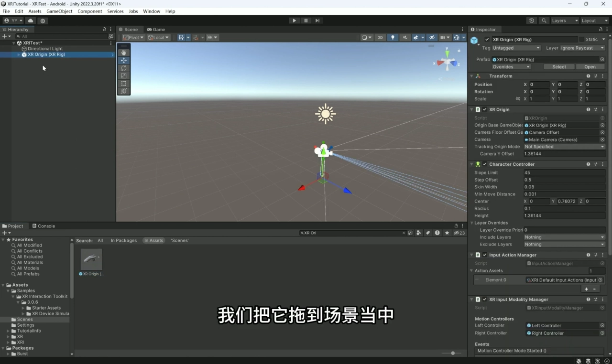Open the Pivot handle position dropdown
Image resolution: width=612 pixels, height=364 pixels.
(x=133, y=37)
